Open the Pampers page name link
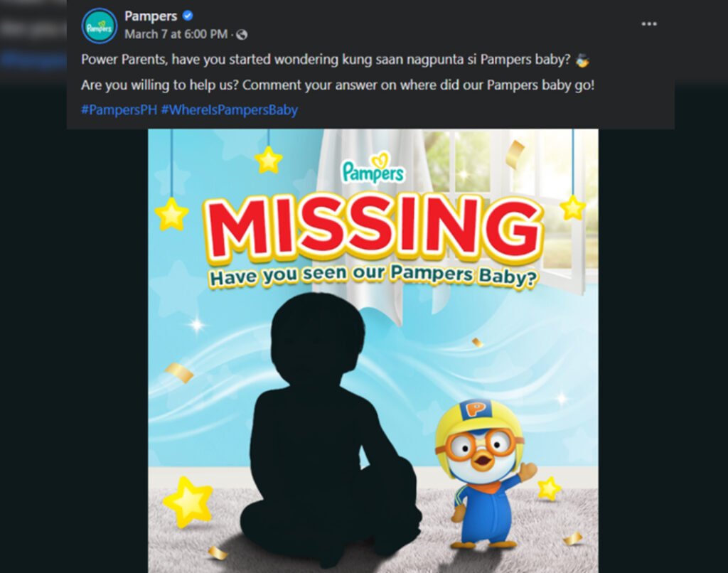This screenshot has width=728, height=573. coord(151,16)
